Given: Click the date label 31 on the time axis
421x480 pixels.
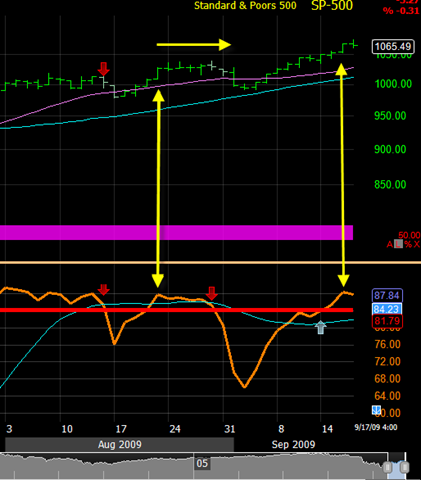Looking at the screenshot, I should (230, 429).
